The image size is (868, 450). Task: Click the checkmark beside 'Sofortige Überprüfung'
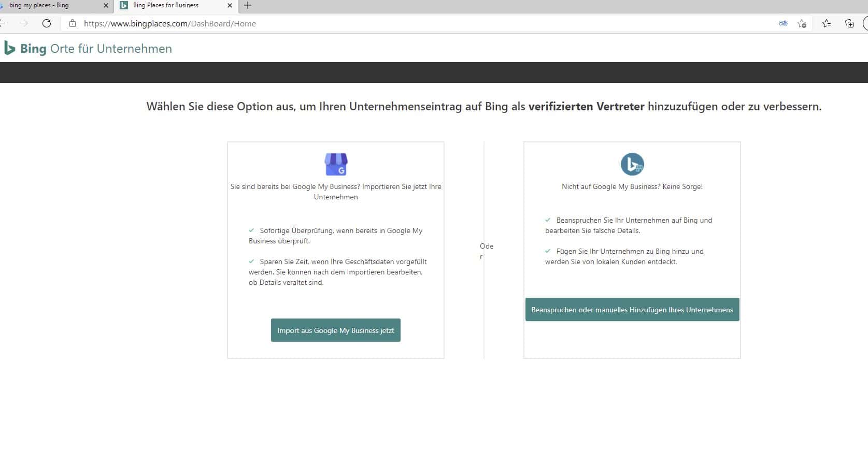coord(251,230)
